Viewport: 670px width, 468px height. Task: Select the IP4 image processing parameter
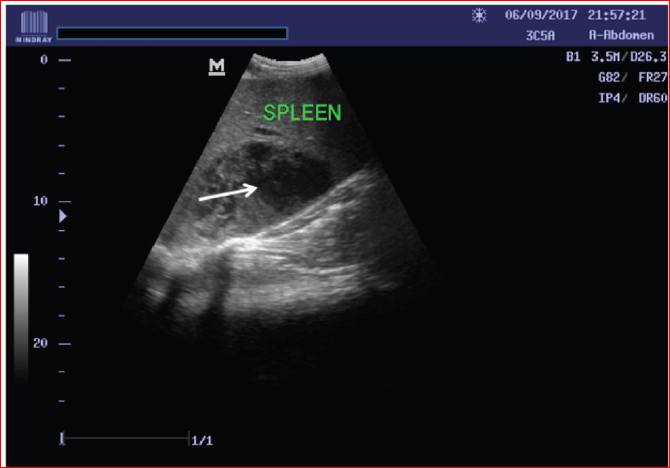pos(581,97)
